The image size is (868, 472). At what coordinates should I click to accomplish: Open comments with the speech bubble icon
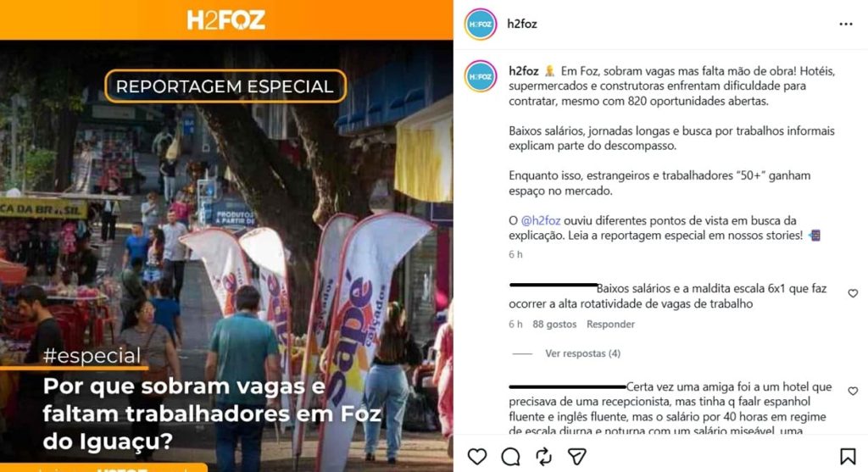(x=510, y=457)
